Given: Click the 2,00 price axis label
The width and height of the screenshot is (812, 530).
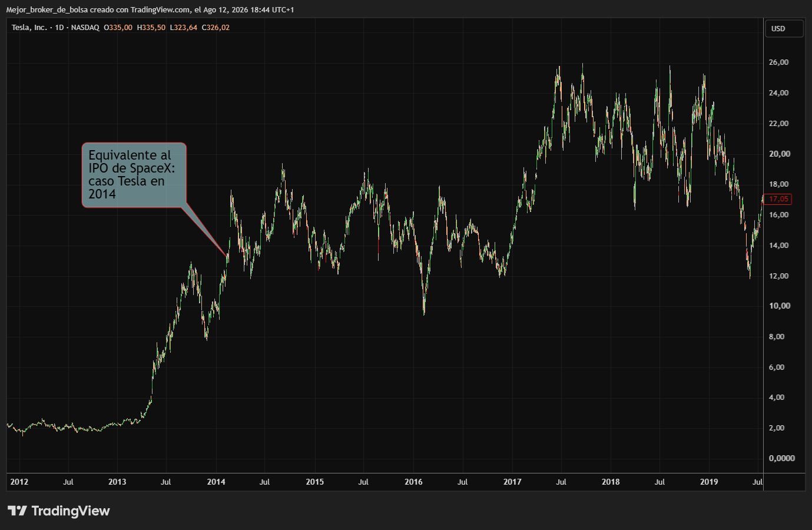Looking at the screenshot, I should click(777, 428).
